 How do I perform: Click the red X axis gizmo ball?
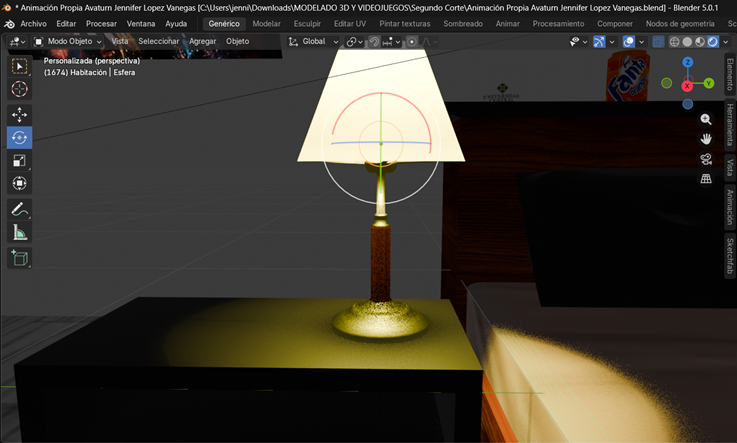[x=687, y=86]
